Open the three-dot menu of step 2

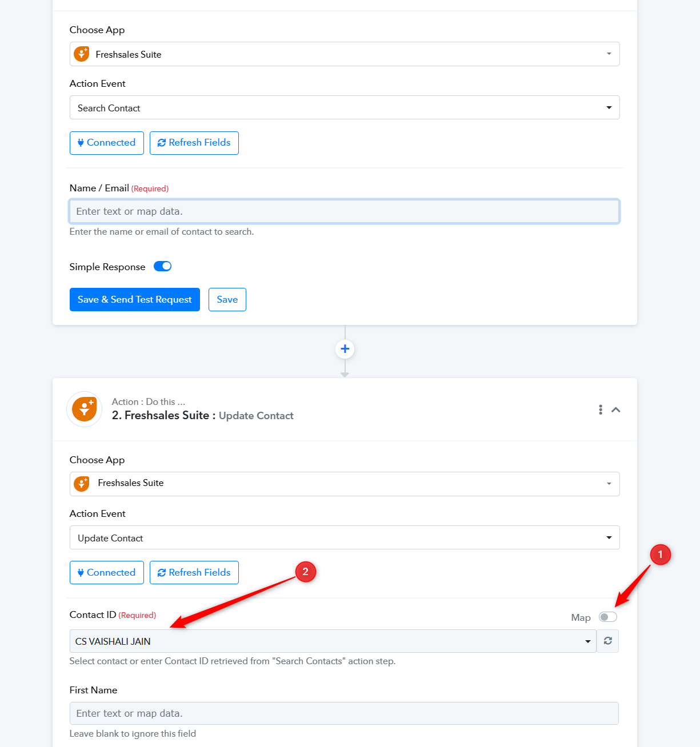(x=600, y=409)
